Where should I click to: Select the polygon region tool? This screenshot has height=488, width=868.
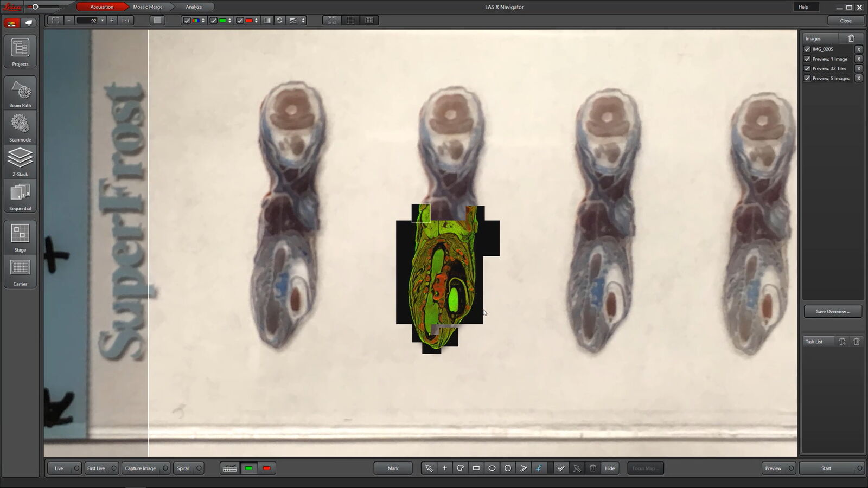pos(461,468)
